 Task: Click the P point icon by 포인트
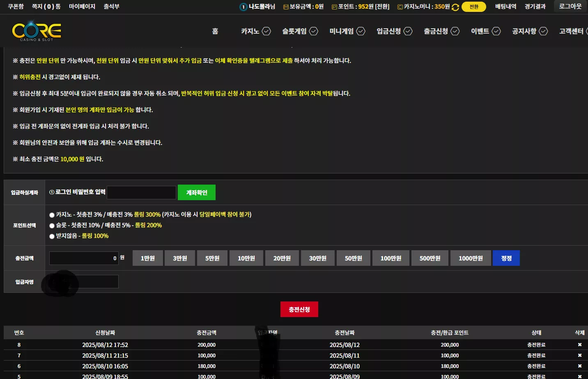[334, 7]
